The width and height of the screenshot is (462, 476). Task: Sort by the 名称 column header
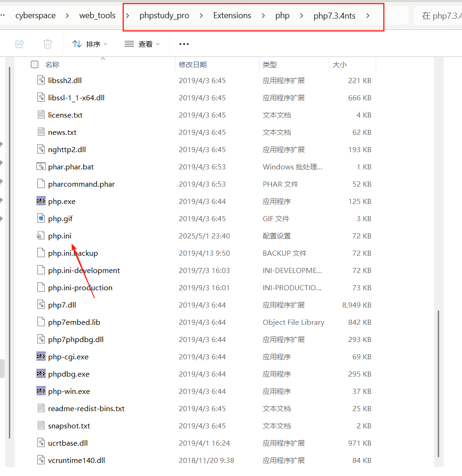click(x=52, y=64)
